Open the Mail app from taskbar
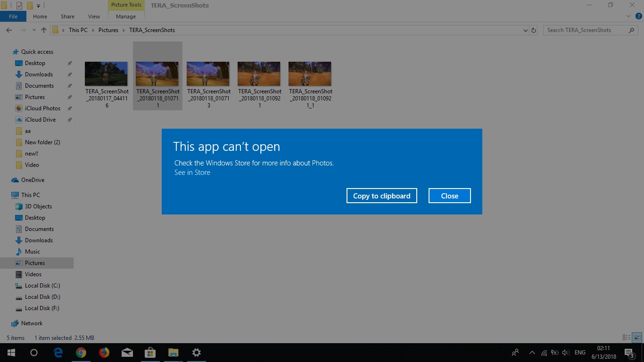The height and width of the screenshot is (362, 644). 127,353
